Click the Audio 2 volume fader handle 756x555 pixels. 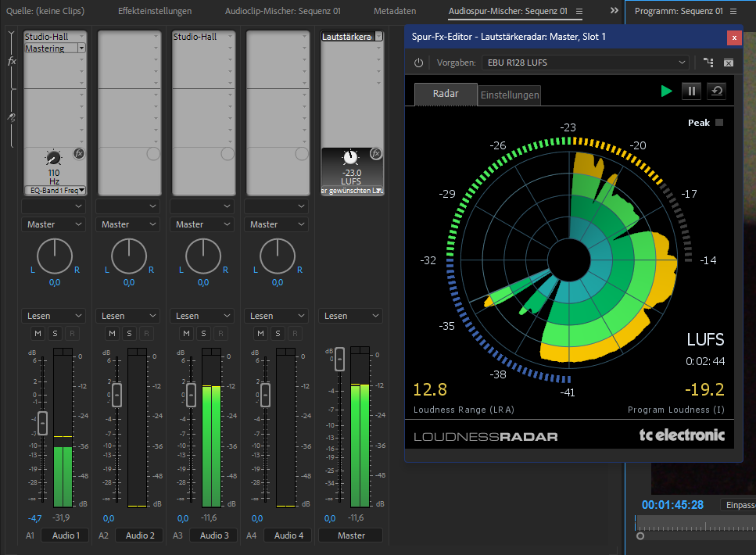[116, 394]
